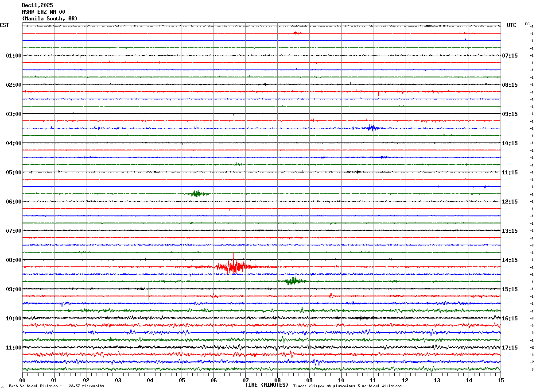The image size is (536, 392).
Task: Click the 00 minute tick on the x-axis
Action: pyautogui.click(x=23, y=380)
